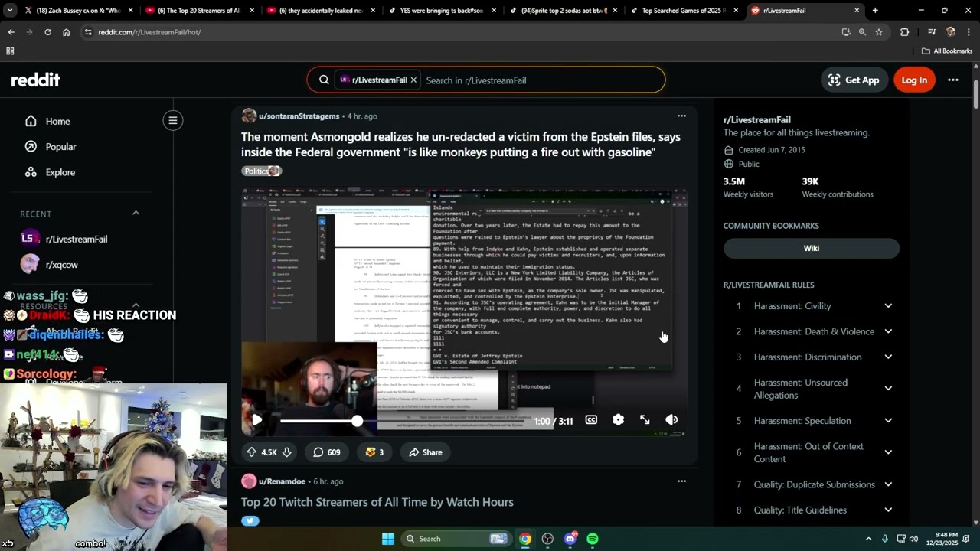Toggle closed captions on the video
980x551 pixels.
point(591,419)
